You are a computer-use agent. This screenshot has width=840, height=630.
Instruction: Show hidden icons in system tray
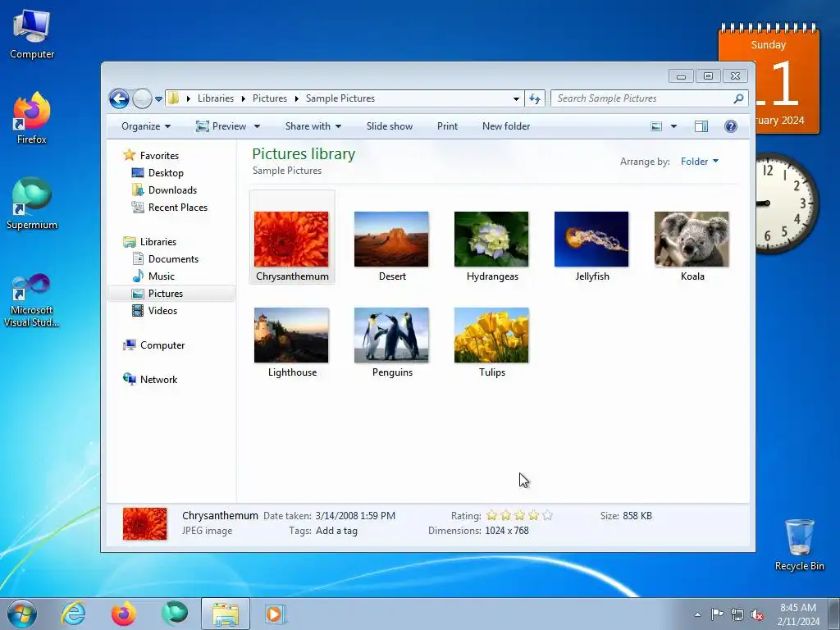pos(697,614)
